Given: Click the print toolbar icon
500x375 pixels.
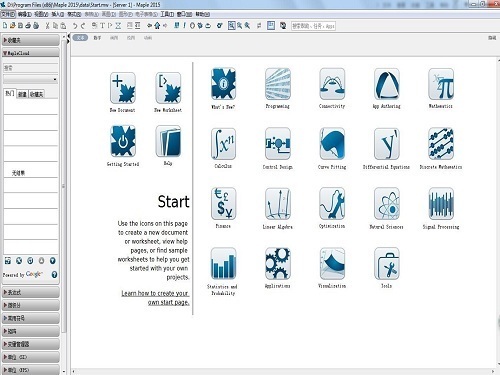Looking at the screenshot, I should coord(28,25).
